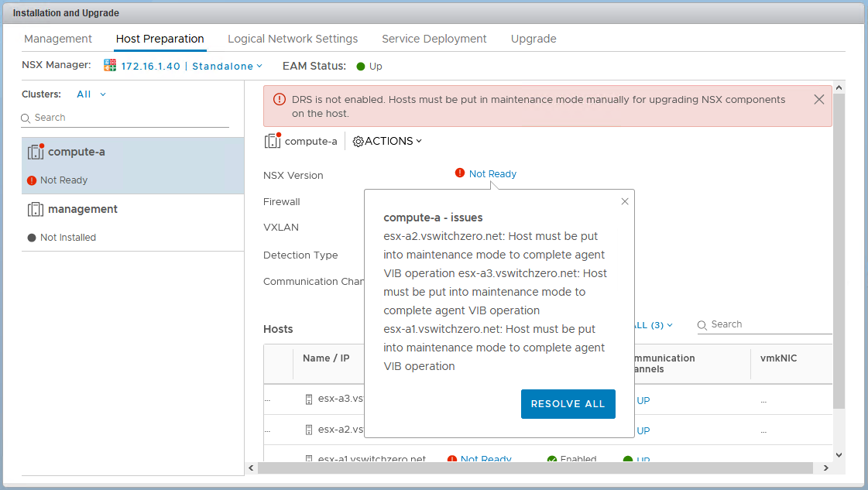Close the DRS not enabled alert
868x490 pixels.
[818, 99]
